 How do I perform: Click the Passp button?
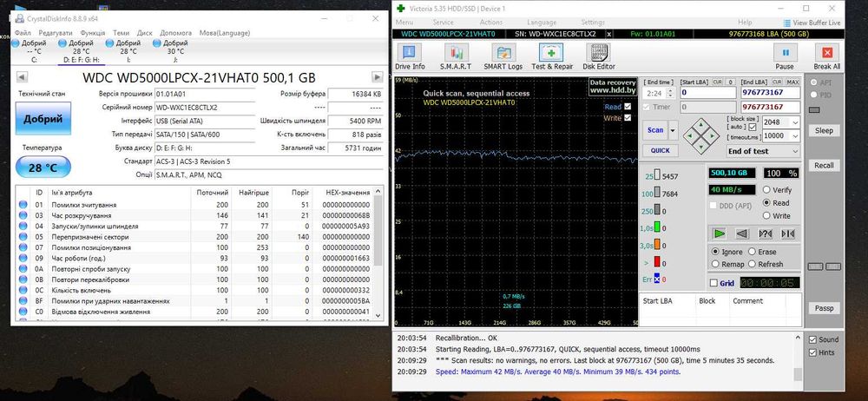click(x=825, y=308)
